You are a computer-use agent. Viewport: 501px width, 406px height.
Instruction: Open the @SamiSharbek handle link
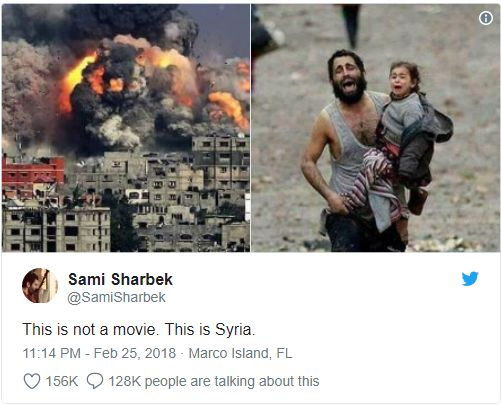[x=116, y=297]
